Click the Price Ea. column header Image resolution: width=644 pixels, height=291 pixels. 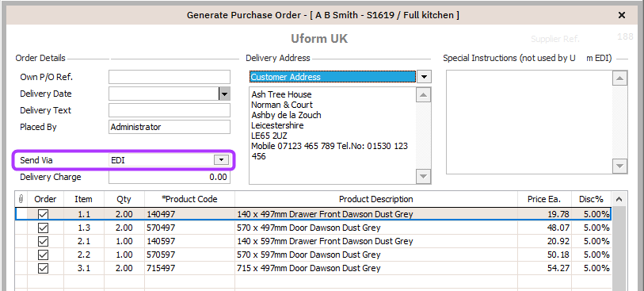(x=544, y=199)
